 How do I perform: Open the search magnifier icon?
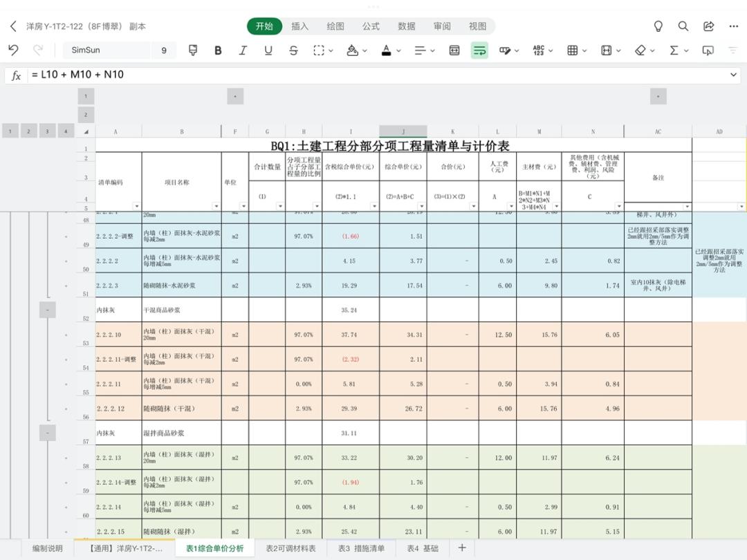683,26
